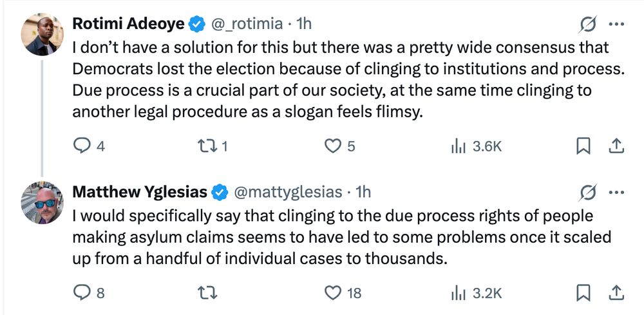Screen dimensions: 644x315
Task: Open more options for Rotimi's tweet
Action: [616, 24]
